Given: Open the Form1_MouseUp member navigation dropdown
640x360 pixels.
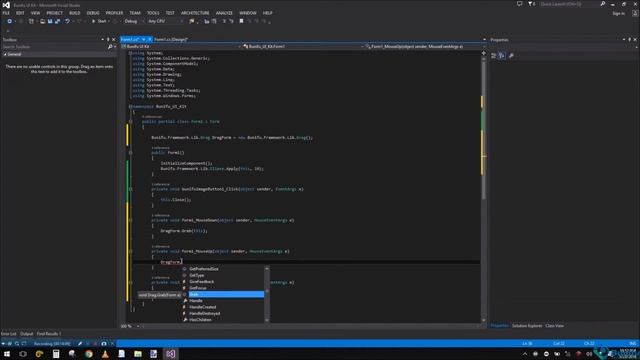Looking at the screenshot, I should point(424,47).
